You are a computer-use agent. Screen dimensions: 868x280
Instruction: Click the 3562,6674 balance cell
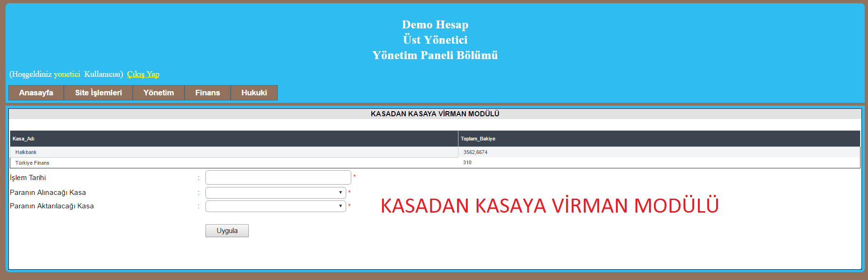[475, 152]
